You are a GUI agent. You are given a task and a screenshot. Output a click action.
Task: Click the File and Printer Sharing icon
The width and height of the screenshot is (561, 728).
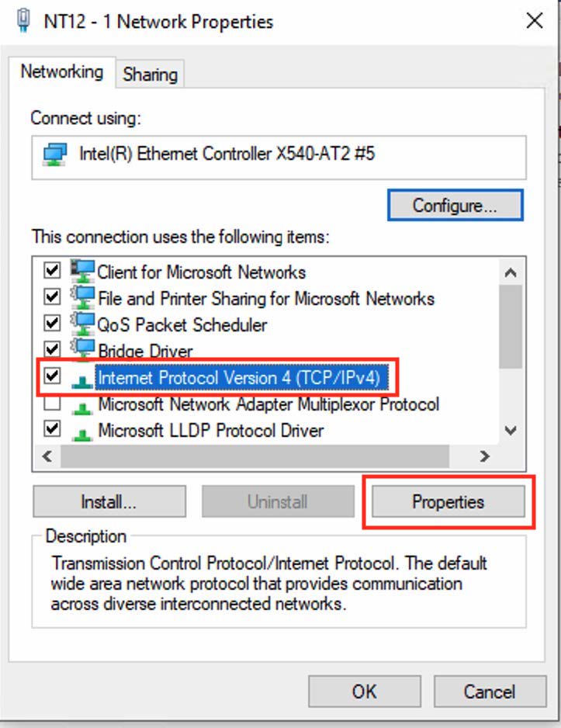click(82, 297)
